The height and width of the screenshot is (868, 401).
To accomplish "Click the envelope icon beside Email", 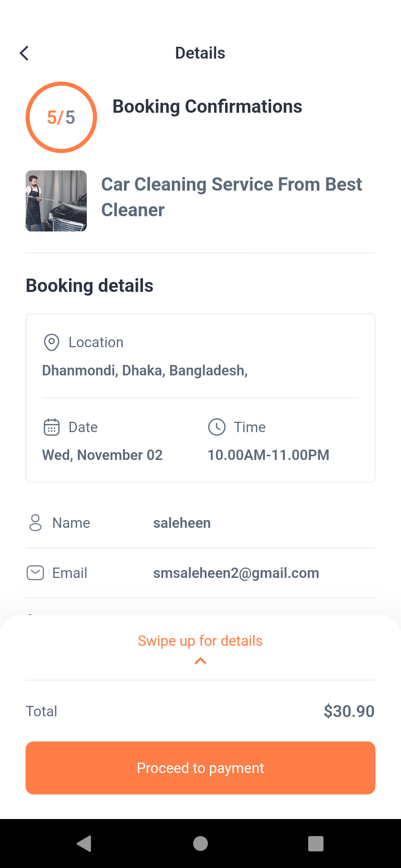I will (x=35, y=573).
